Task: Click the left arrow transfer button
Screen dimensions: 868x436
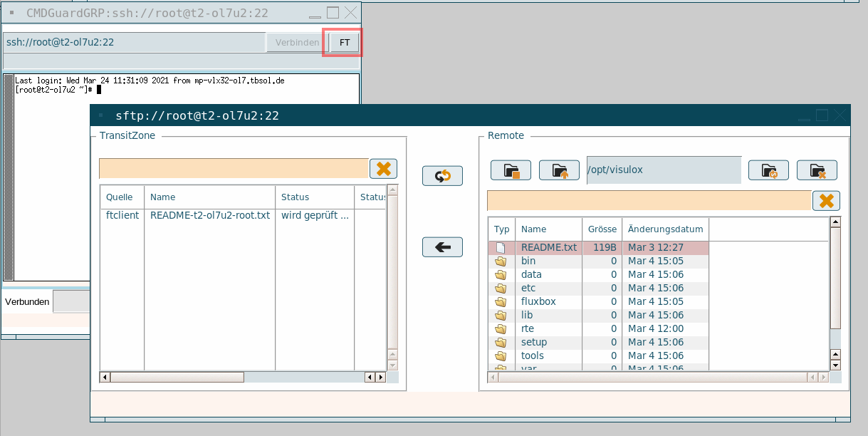Action: (x=442, y=247)
